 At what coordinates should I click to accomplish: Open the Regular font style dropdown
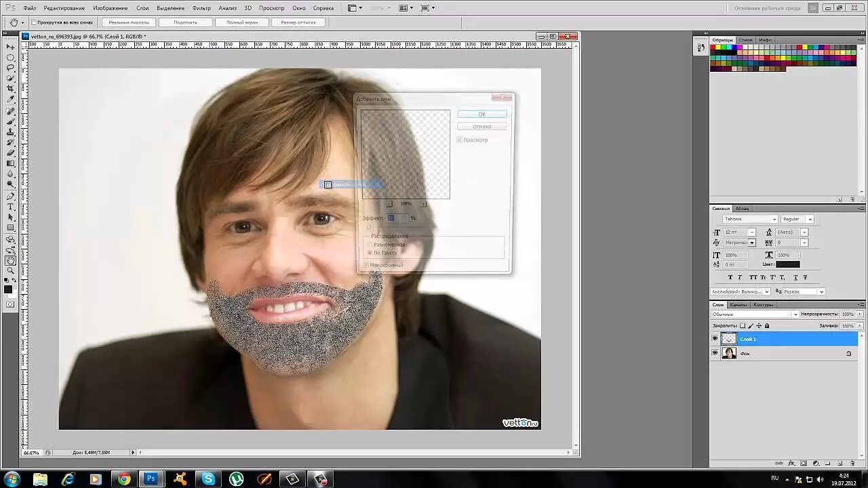click(x=810, y=219)
